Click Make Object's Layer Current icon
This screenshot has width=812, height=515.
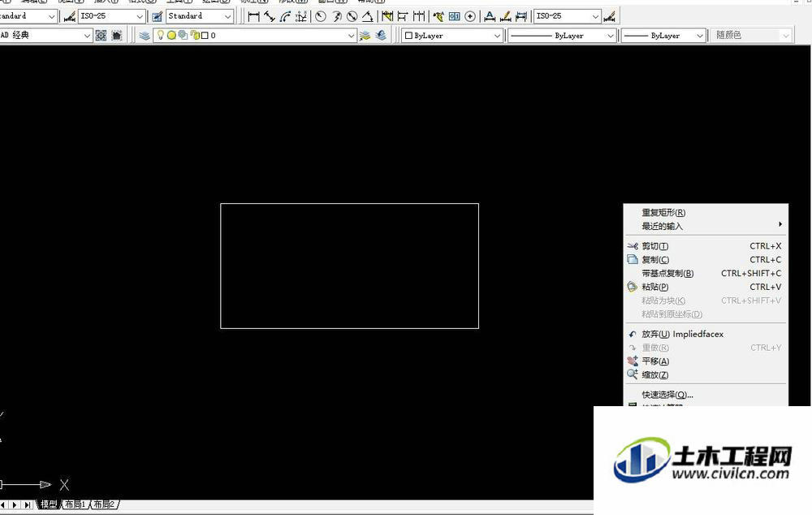click(365, 35)
